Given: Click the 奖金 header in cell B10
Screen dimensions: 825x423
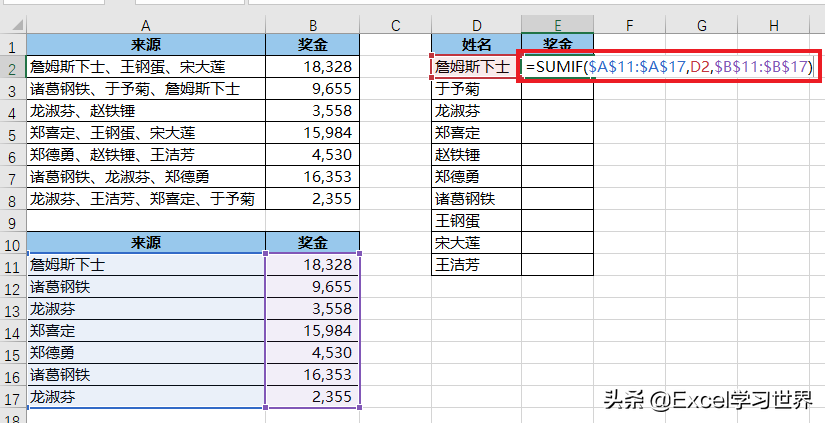Looking at the screenshot, I should [313, 243].
